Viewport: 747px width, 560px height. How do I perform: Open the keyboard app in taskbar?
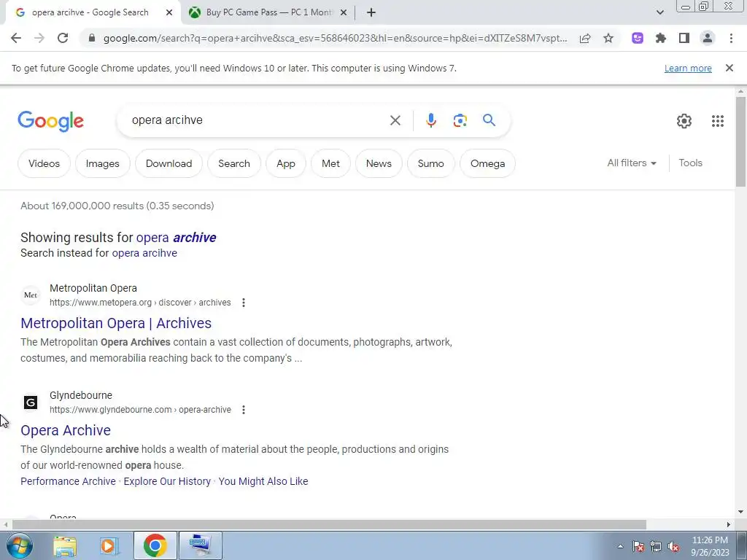pyautogui.click(x=200, y=545)
